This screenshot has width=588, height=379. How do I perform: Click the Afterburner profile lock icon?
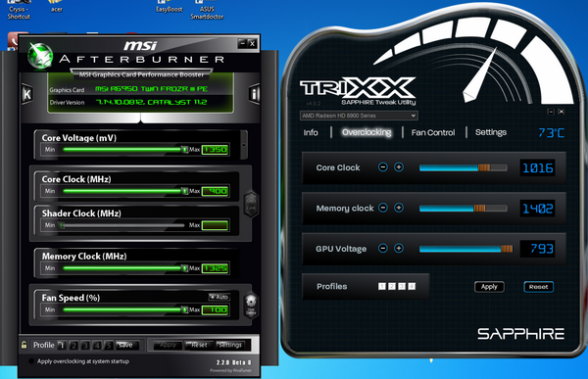pos(24,345)
